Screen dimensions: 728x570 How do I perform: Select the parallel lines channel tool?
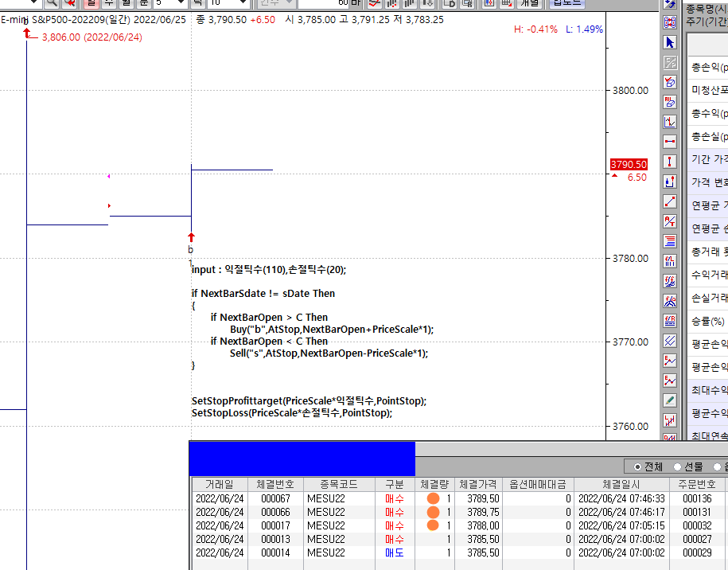point(670,341)
